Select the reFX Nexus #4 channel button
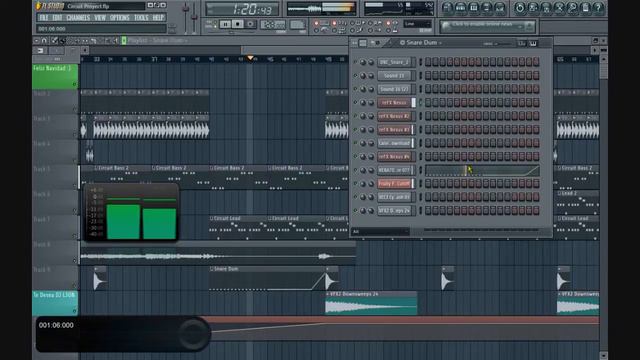This screenshot has width=640, height=360. 393,156
